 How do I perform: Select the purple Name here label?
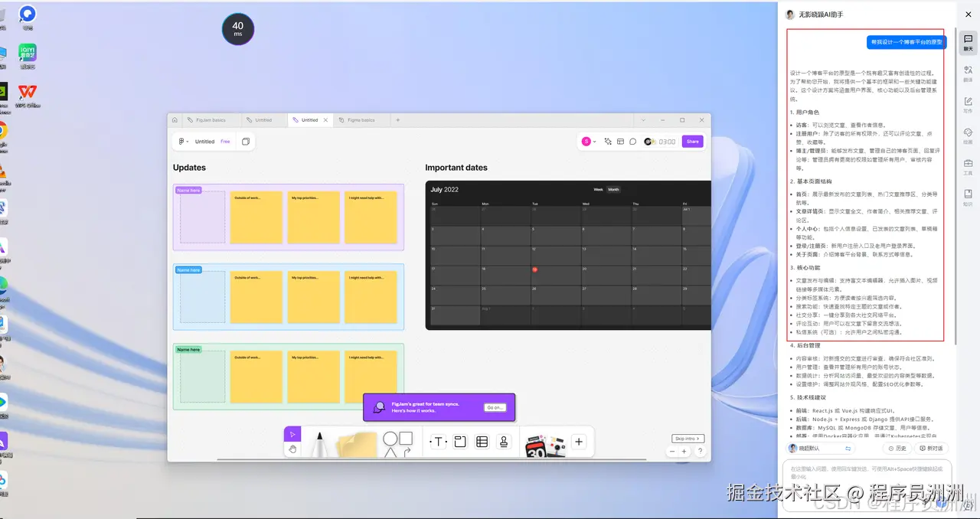[188, 190]
